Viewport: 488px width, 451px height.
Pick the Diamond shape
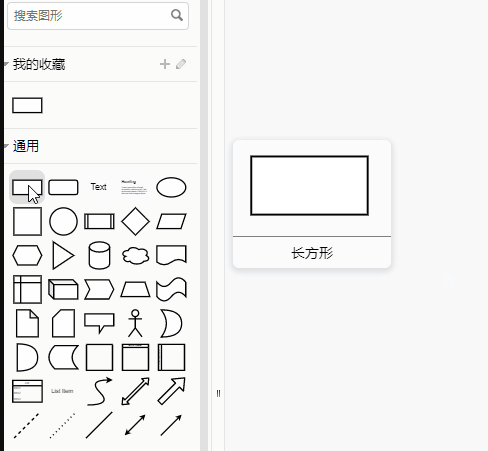point(135,221)
